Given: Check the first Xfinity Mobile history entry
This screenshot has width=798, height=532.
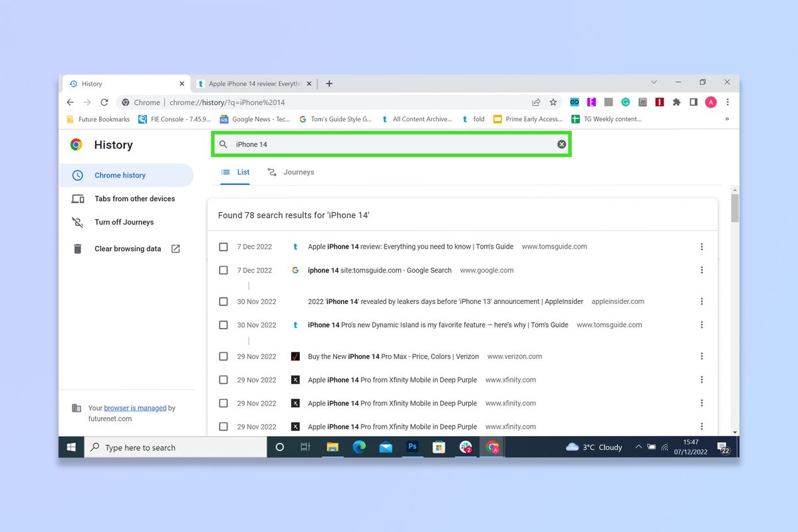Looking at the screenshot, I should tap(223, 379).
